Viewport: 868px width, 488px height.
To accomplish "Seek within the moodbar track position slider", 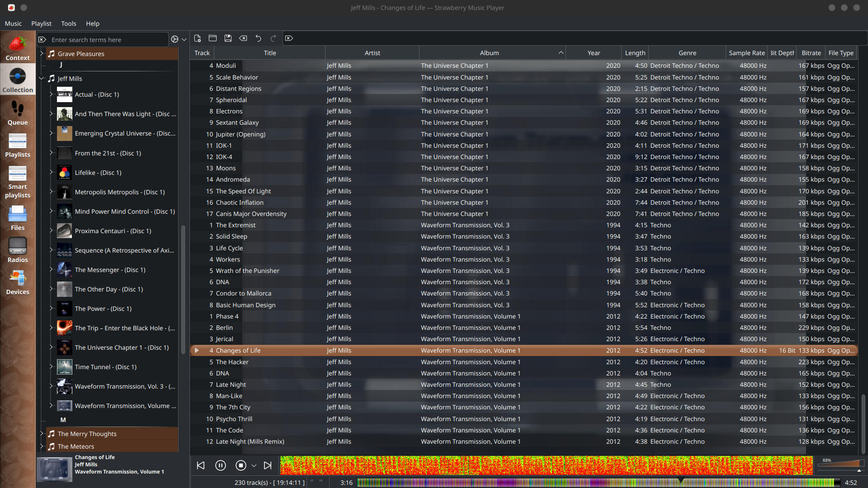I will click(599, 483).
